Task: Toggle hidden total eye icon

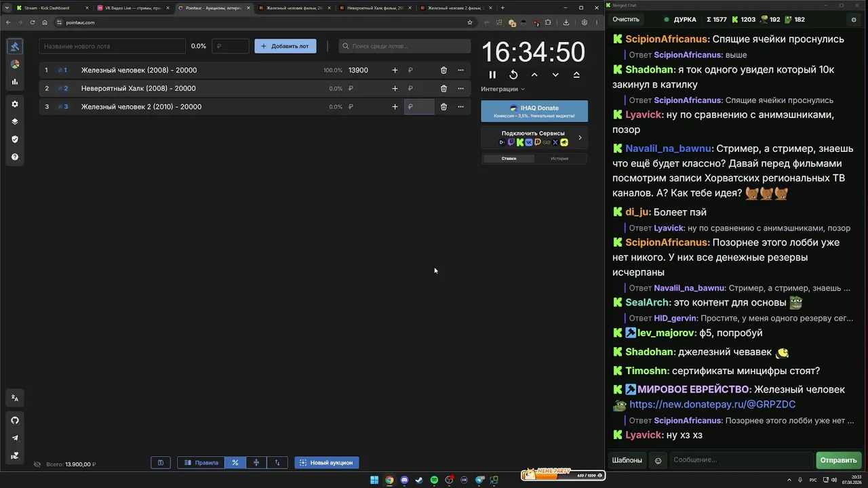Action: [x=37, y=464]
